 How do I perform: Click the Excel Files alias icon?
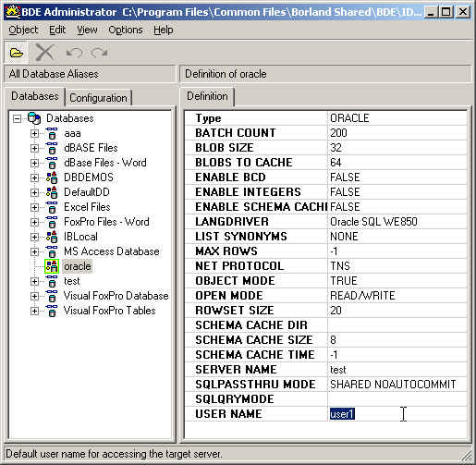(52, 207)
